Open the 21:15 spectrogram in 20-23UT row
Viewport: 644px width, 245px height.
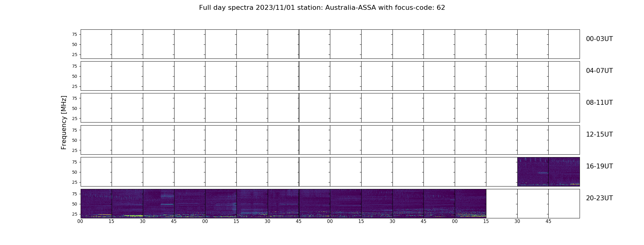pyautogui.click(x=252, y=204)
